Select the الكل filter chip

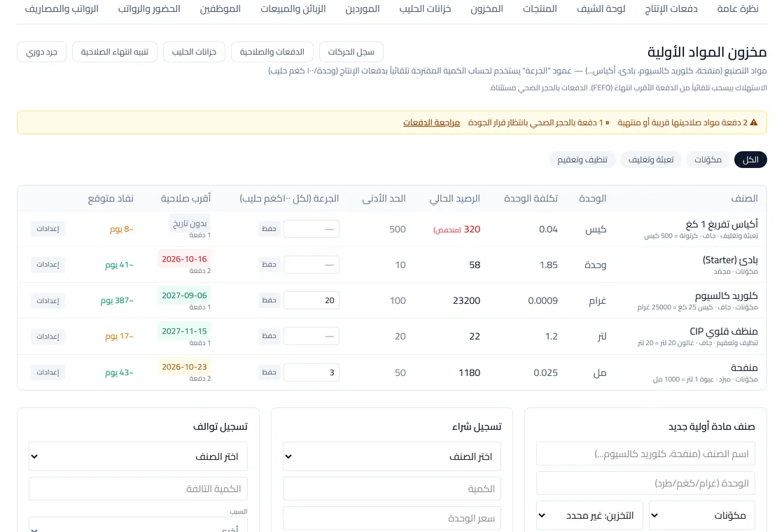tap(750, 160)
